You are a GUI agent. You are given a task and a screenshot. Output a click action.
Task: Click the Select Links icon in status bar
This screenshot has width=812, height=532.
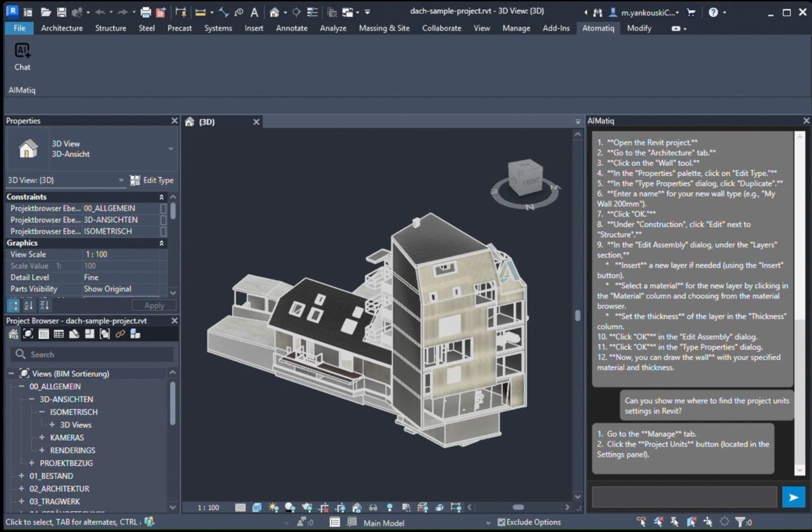point(641,522)
